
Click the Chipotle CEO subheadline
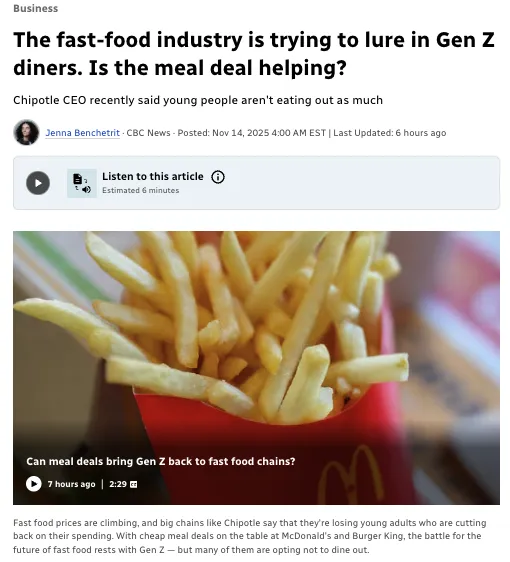point(198,100)
